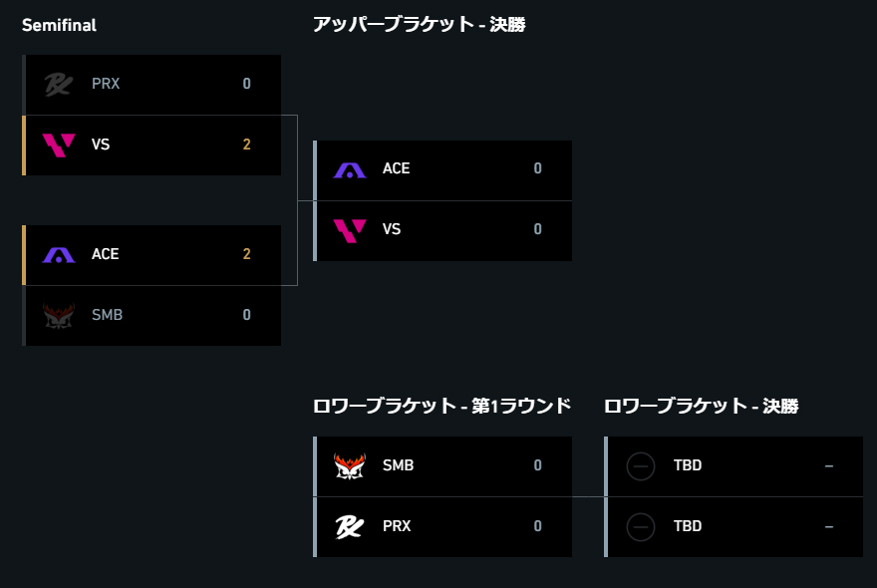Screen dimensions: 877x588
Task: Open the top TBD row in lower bracket final
Action: 733,466
